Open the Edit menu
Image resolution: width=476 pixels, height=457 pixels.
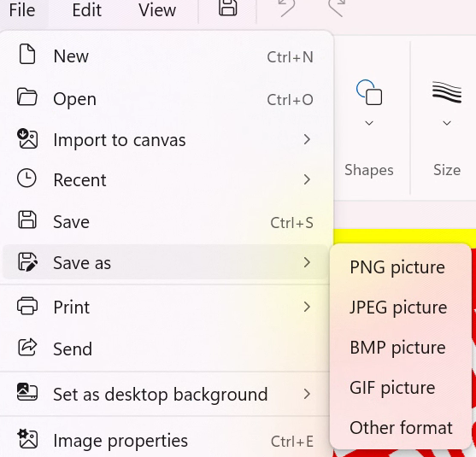click(x=86, y=10)
